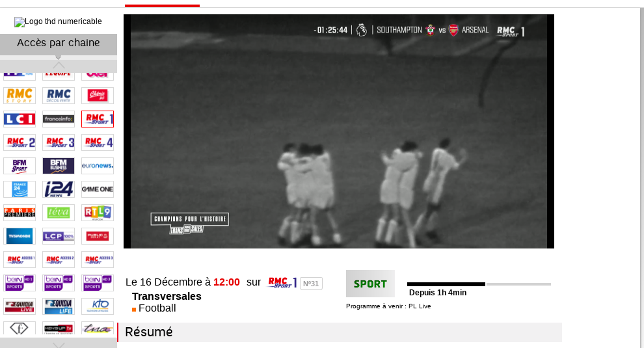
Task: Click the programme progress bar
Action: (x=479, y=284)
